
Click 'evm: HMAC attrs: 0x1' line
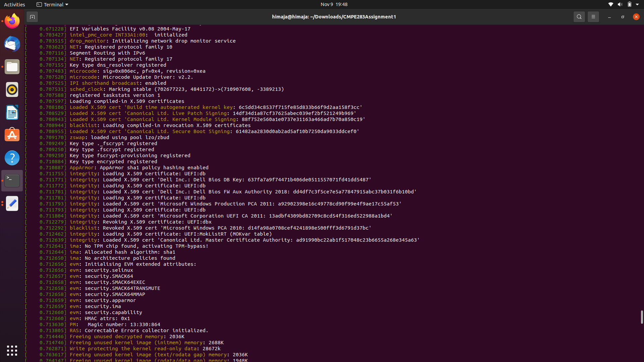(x=100, y=318)
